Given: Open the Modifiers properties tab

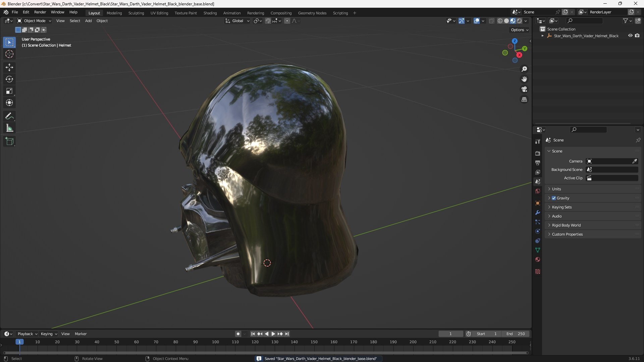Looking at the screenshot, I should 538,213.
